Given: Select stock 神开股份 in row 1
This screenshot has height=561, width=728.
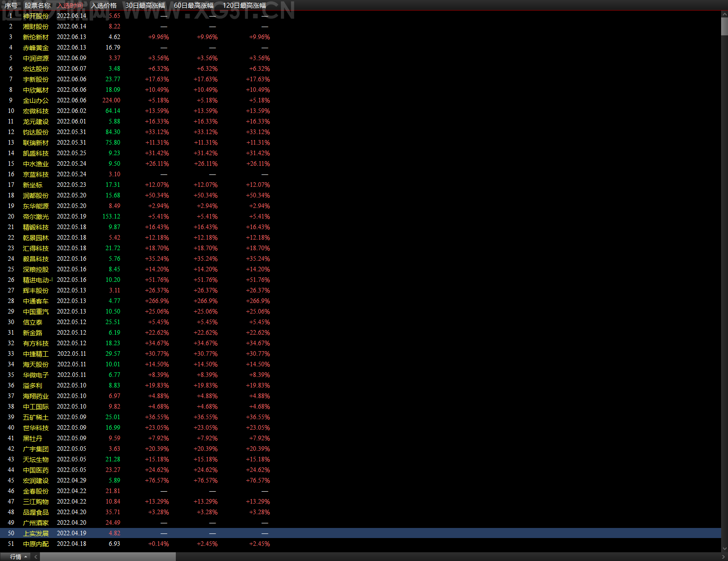Looking at the screenshot, I should pos(36,16).
